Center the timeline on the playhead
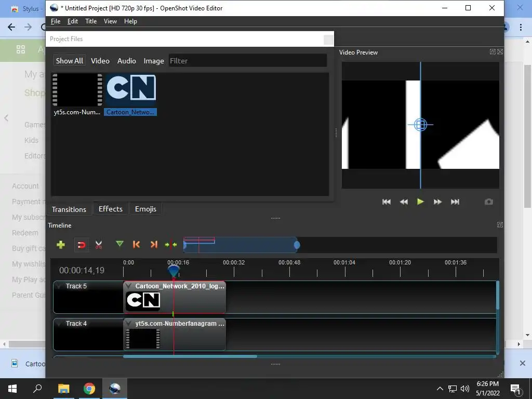 [x=170, y=244]
